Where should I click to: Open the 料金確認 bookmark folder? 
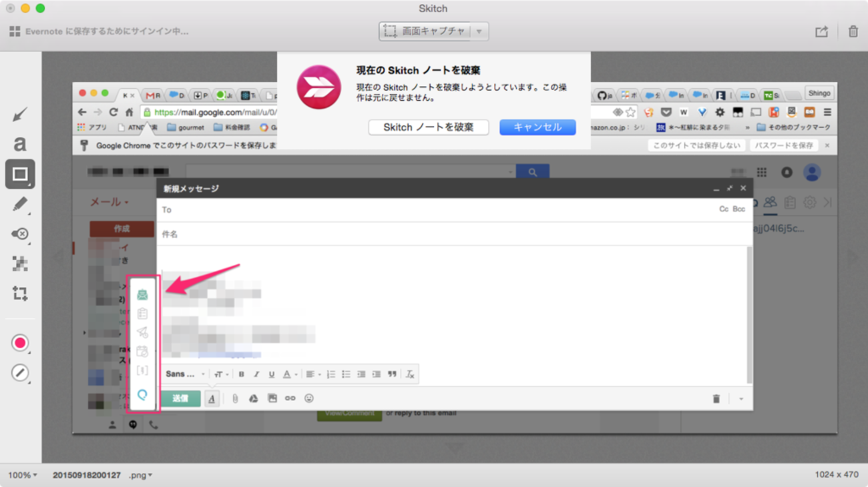(x=233, y=127)
